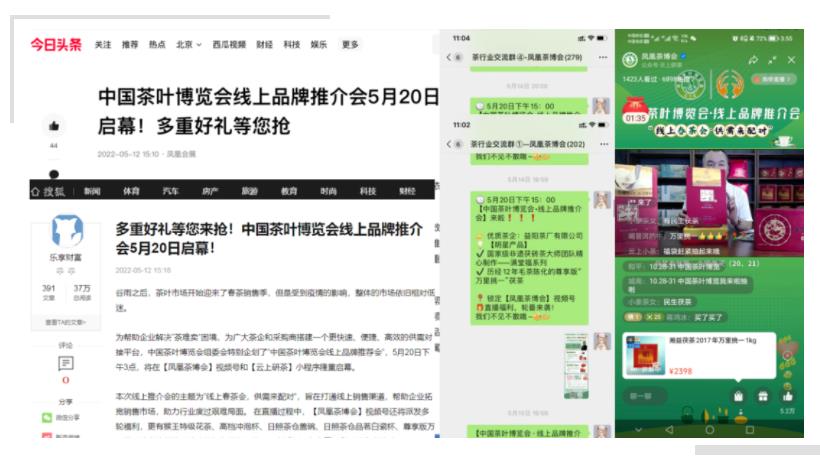The width and height of the screenshot is (820, 466).
Task: Go back from 茶行业交流群① chat
Action: tap(449, 144)
